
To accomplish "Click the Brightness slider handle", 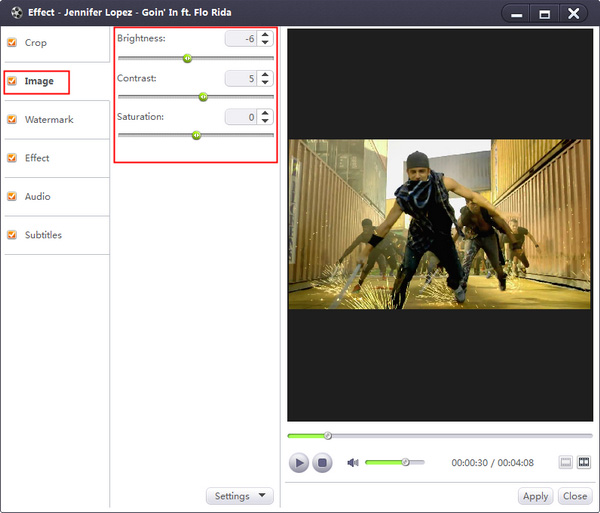I will 187,58.
